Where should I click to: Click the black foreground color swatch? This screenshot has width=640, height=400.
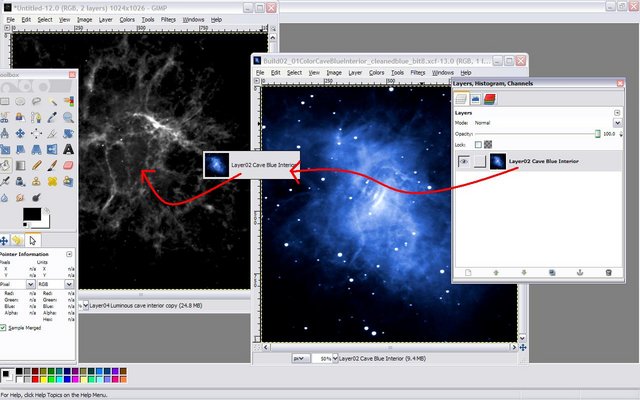[29, 214]
